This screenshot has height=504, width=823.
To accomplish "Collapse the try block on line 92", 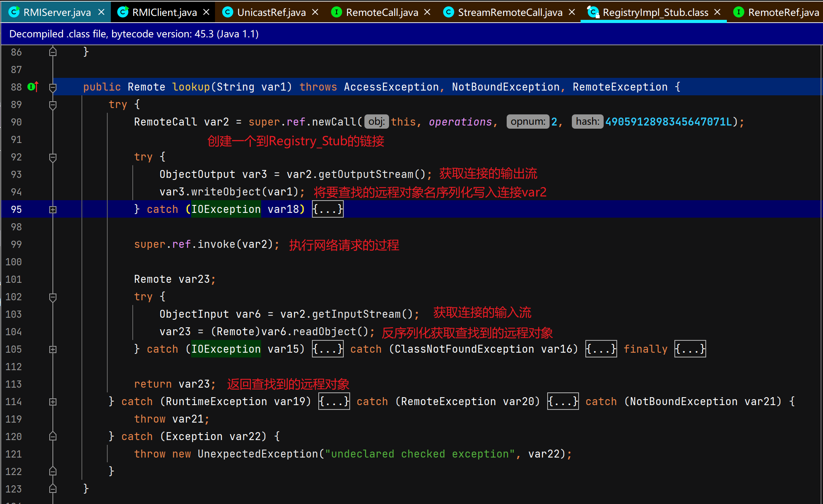I will point(53,157).
